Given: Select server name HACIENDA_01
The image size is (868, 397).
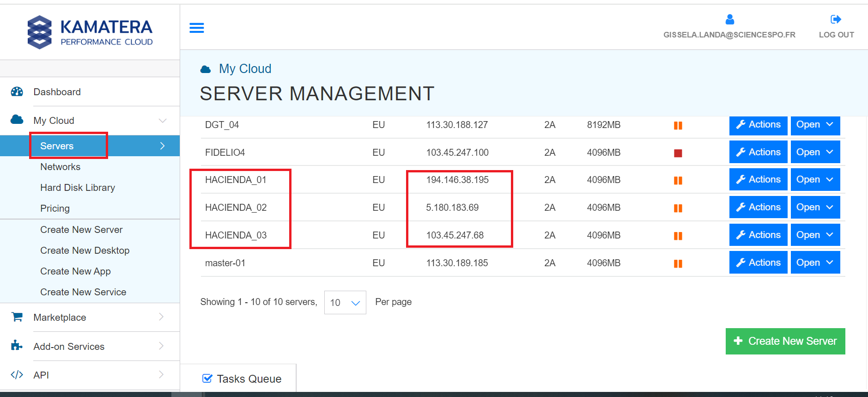Looking at the screenshot, I should click(x=236, y=180).
